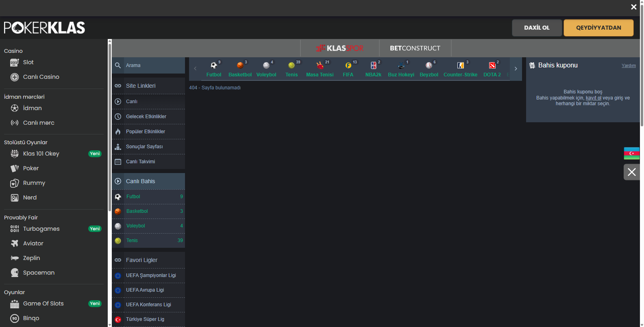Open UEFA Avrupa Ligi league
This screenshot has width=644, height=327.
click(x=148, y=290)
